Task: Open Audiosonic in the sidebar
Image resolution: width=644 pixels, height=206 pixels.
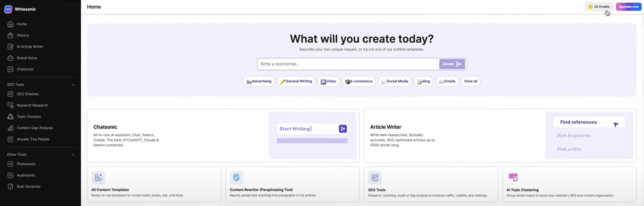Action: tap(26, 175)
